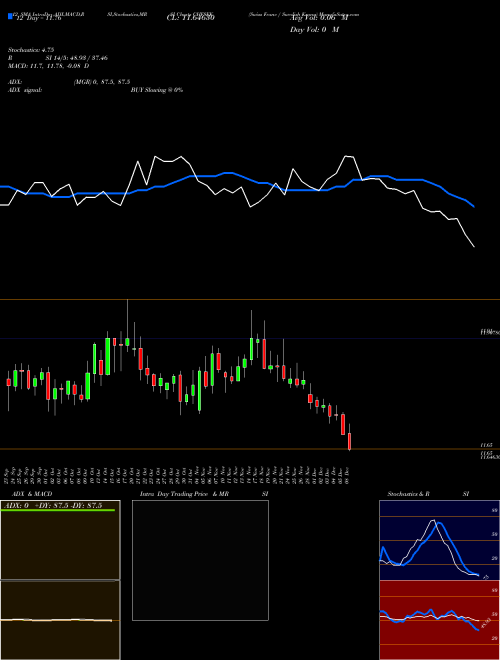Image resolution: width=500 pixels, height=660 pixels.
Task: Click the 'ADX signal:' label
Action: pos(25,90)
